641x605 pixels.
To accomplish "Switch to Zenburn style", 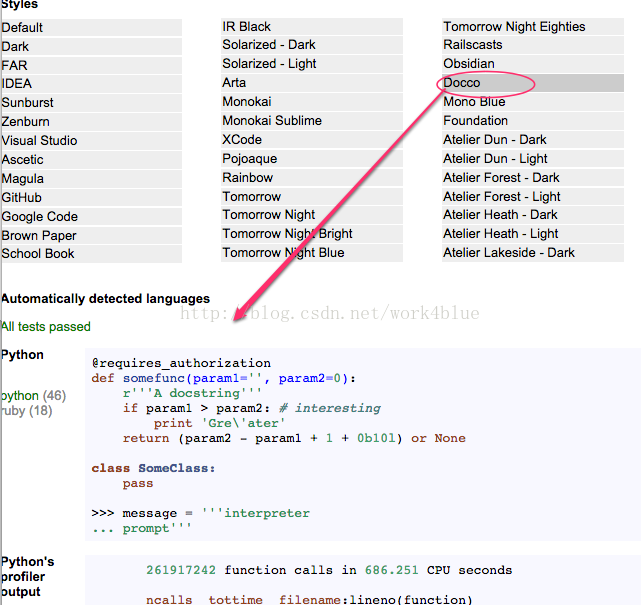I will point(92,121).
